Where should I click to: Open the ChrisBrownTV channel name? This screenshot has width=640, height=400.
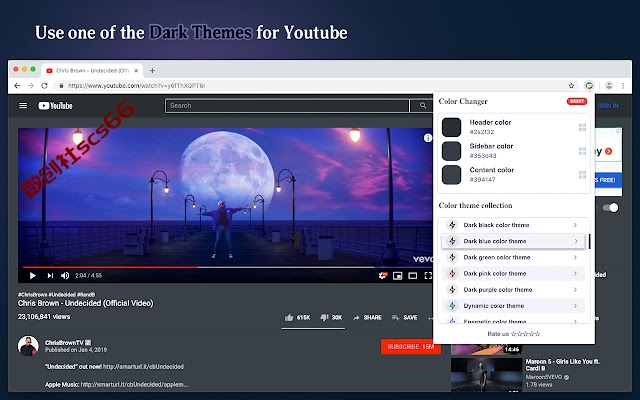click(64, 343)
